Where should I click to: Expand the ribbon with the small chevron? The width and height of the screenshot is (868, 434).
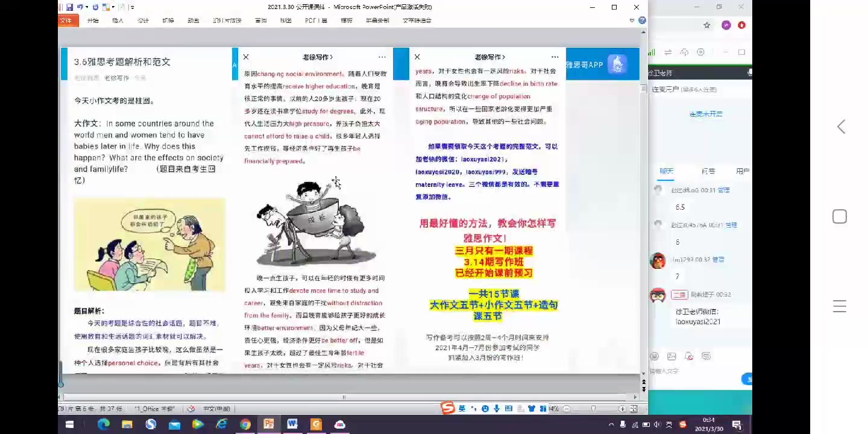[632, 20]
